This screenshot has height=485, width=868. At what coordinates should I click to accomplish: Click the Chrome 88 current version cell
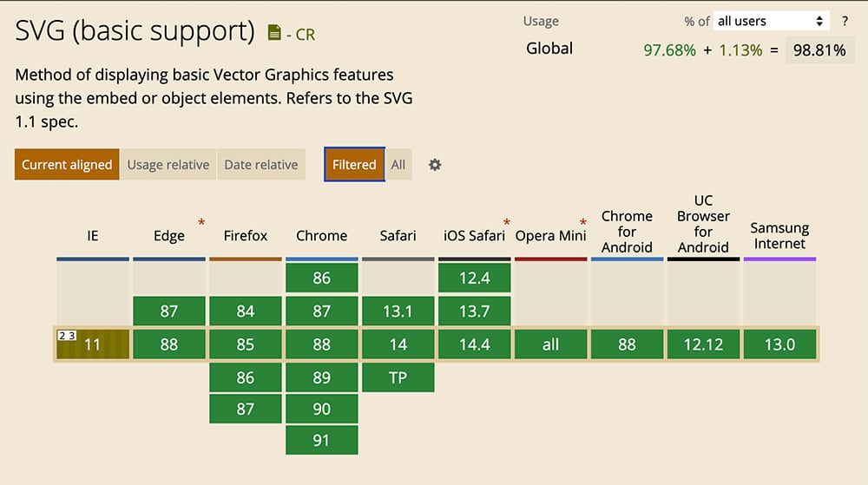[322, 344]
